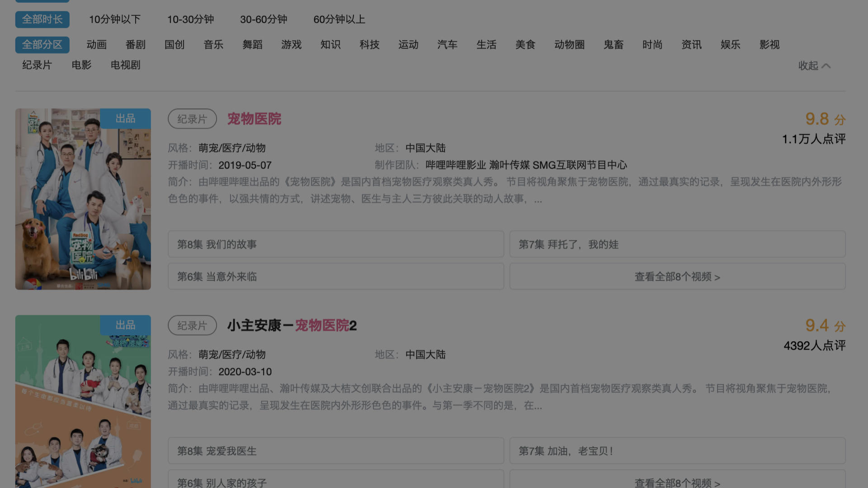This screenshot has height=488, width=868.
Task: Play episode 第6集 当意外来临
Action: pyautogui.click(x=335, y=277)
